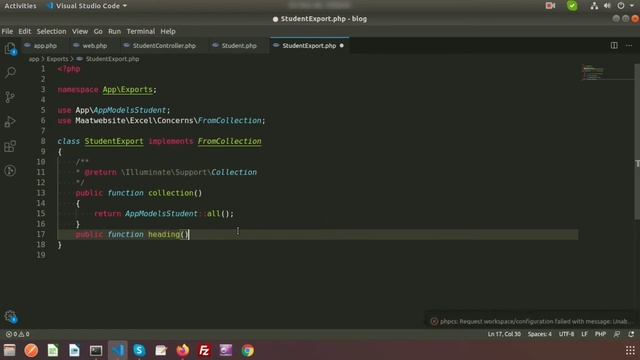Viewport: 640px width, 360px height.
Task: Click green checkmark tray icon
Action: click(x=572, y=6)
